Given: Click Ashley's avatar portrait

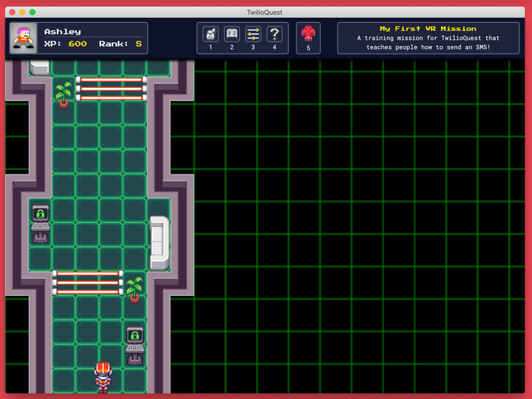Looking at the screenshot, I should point(22,37).
